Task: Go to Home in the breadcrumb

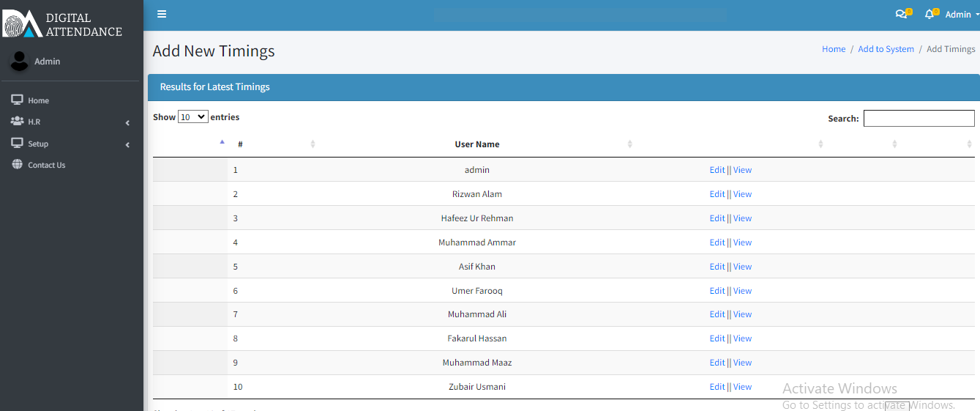Action: [x=834, y=49]
